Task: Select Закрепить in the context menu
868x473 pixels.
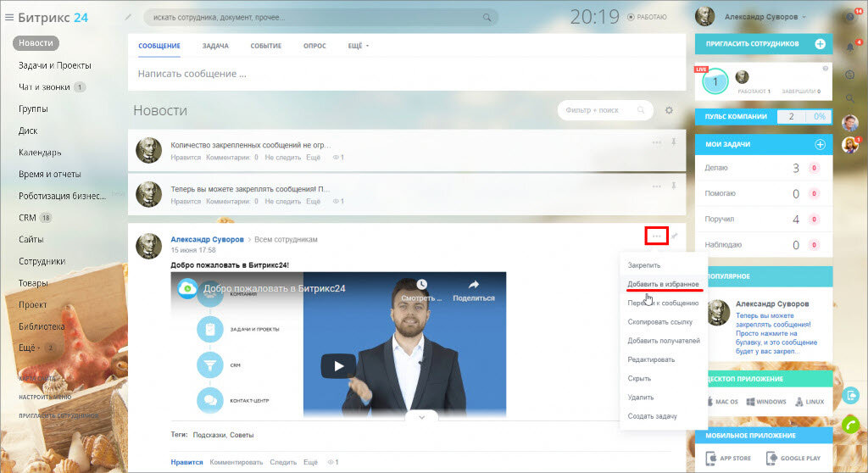Action: (644, 265)
